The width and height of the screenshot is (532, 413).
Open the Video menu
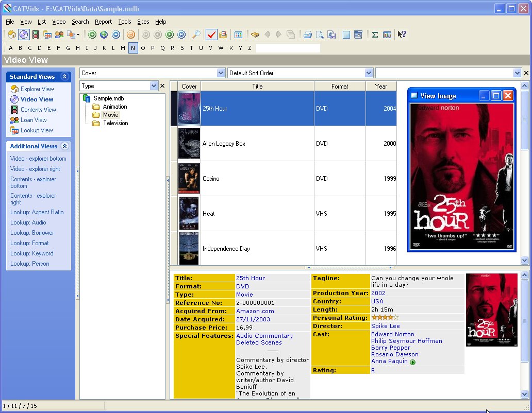point(59,22)
